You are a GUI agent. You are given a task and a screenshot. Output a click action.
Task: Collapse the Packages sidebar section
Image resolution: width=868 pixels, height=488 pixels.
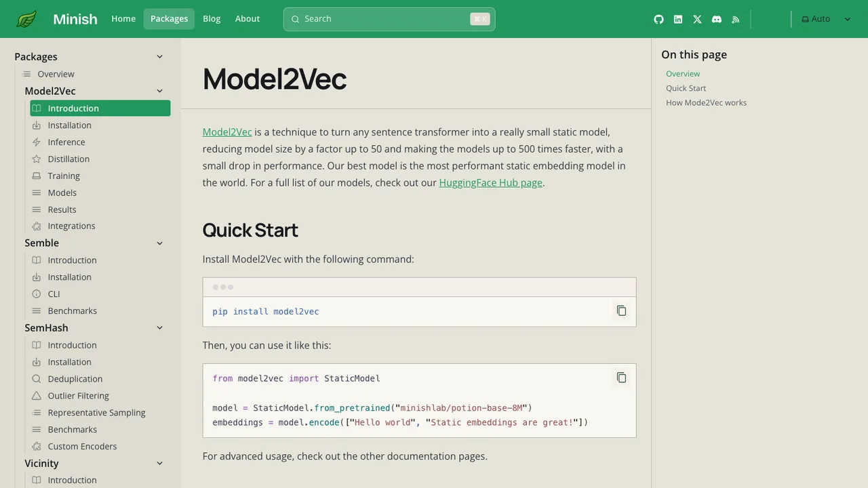click(159, 57)
